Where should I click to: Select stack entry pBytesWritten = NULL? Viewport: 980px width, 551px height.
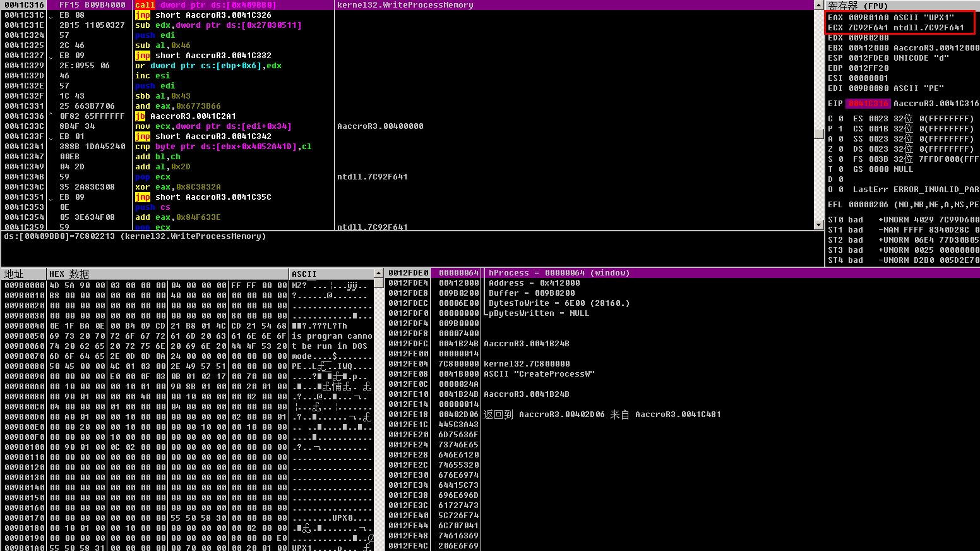point(683,313)
